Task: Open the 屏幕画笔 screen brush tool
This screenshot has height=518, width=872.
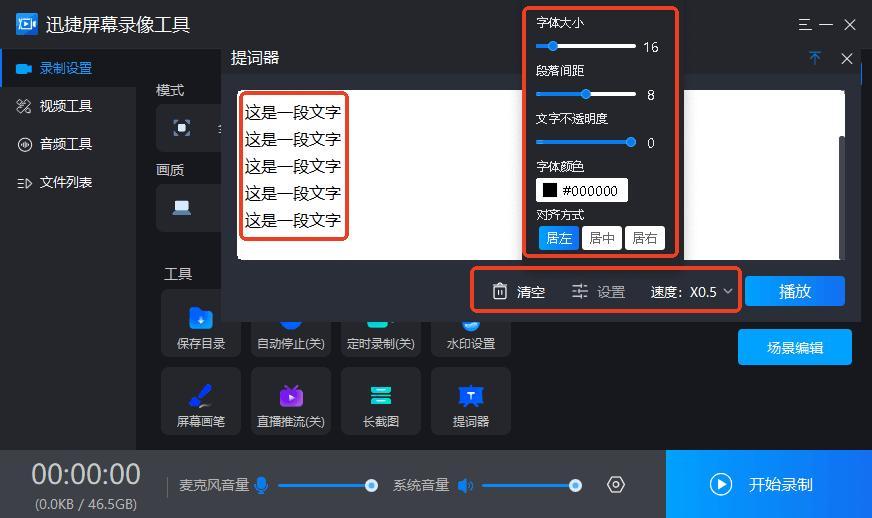Action: click(x=200, y=402)
